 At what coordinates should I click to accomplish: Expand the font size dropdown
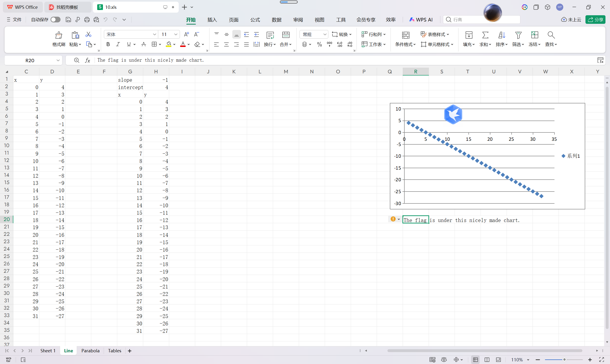pos(176,34)
